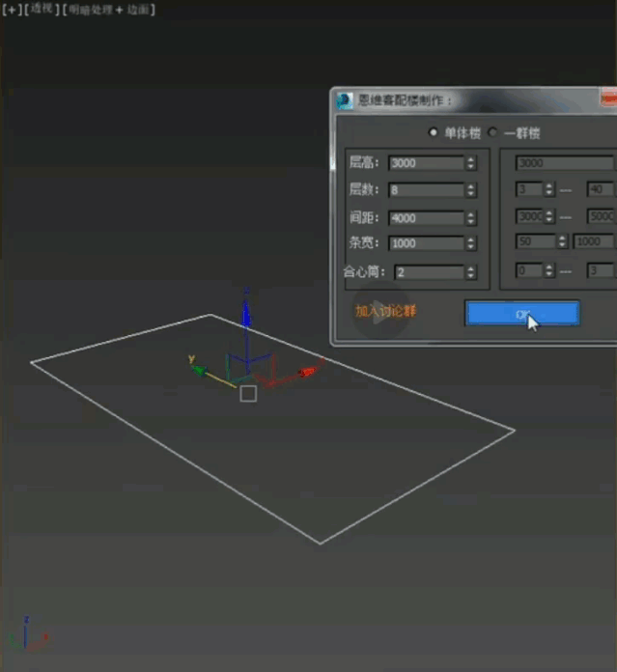Click the spinner arrows beside 合心筒 field
This screenshot has height=672, width=617.
point(471,272)
